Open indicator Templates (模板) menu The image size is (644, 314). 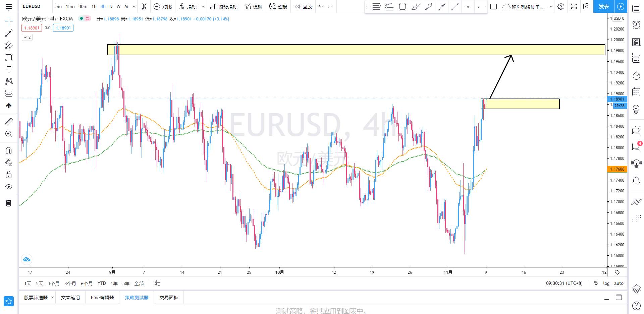point(253,6)
